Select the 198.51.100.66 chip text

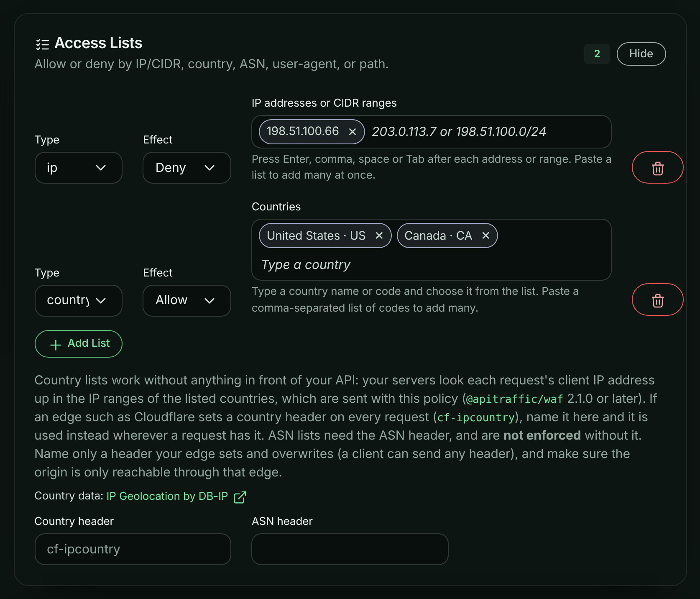click(x=303, y=131)
